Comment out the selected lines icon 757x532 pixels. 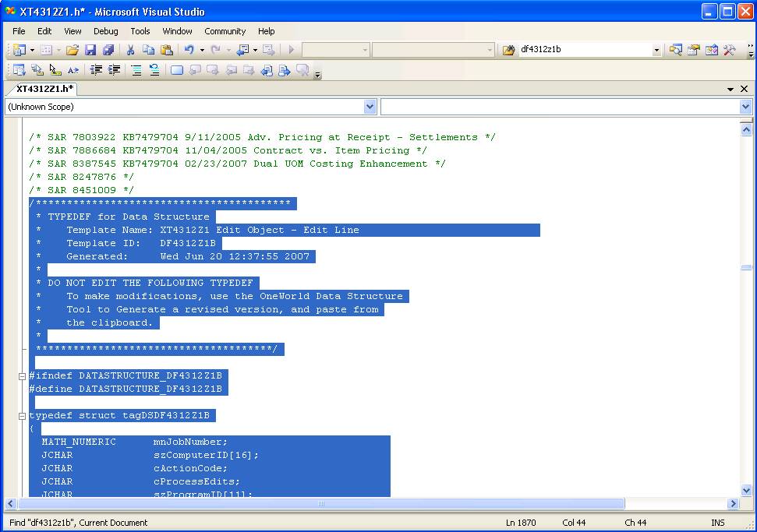[x=136, y=70]
